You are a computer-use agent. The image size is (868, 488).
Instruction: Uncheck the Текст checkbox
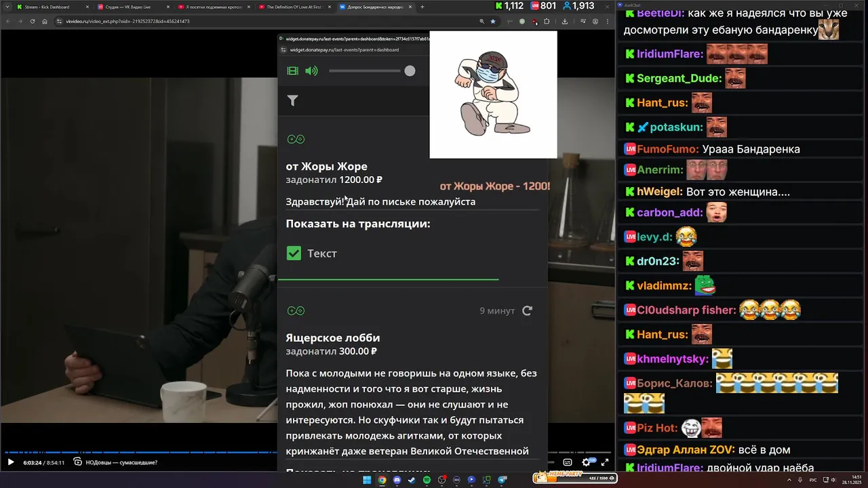pos(294,253)
